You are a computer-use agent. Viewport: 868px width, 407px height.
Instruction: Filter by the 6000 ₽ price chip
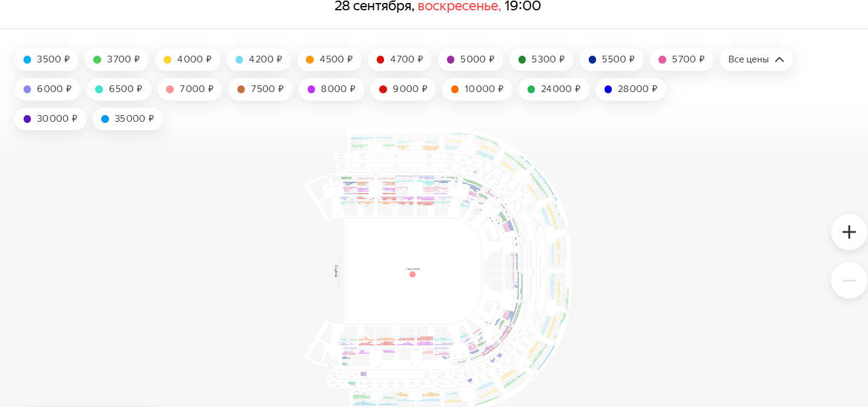pos(47,89)
